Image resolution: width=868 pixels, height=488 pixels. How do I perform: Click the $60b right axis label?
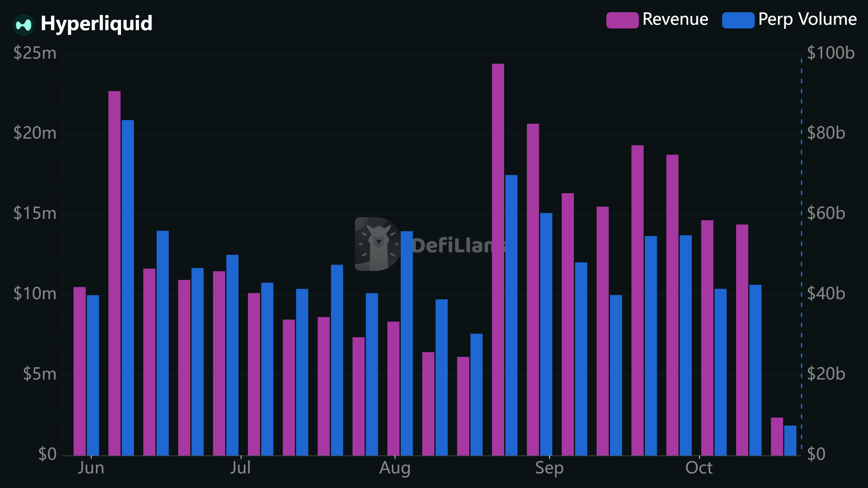[826, 213]
